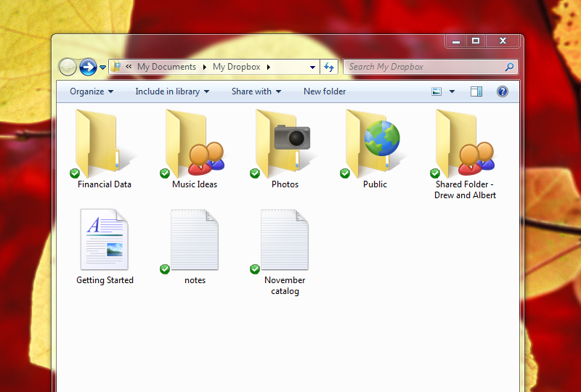This screenshot has width=581, height=392.
Task: Select the November catalog file icon
Action: [x=284, y=240]
